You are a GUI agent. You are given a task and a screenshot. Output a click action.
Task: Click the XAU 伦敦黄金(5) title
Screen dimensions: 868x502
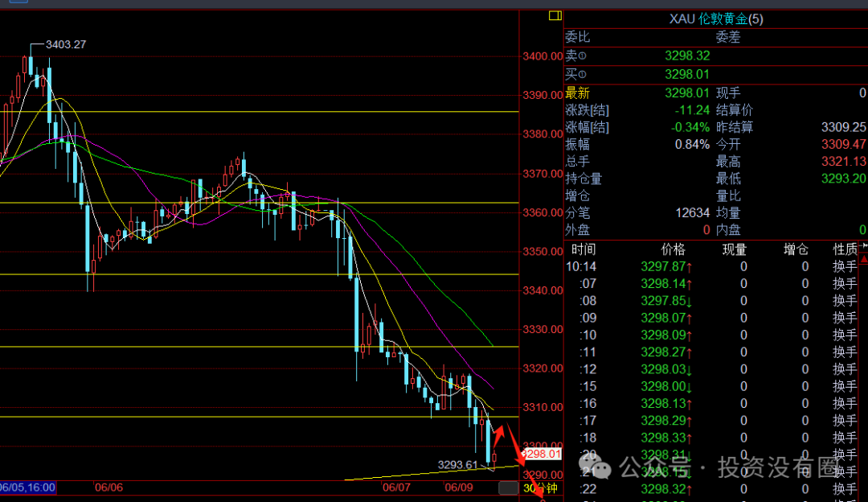[716, 19]
